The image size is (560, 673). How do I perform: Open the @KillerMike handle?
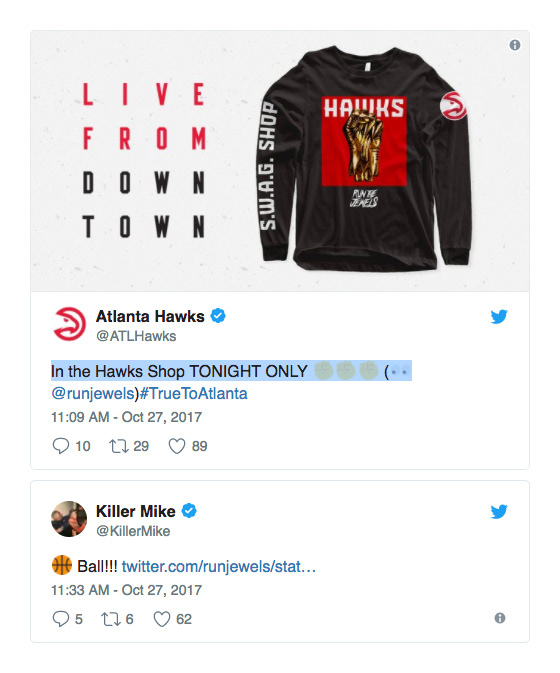click(x=133, y=531)
